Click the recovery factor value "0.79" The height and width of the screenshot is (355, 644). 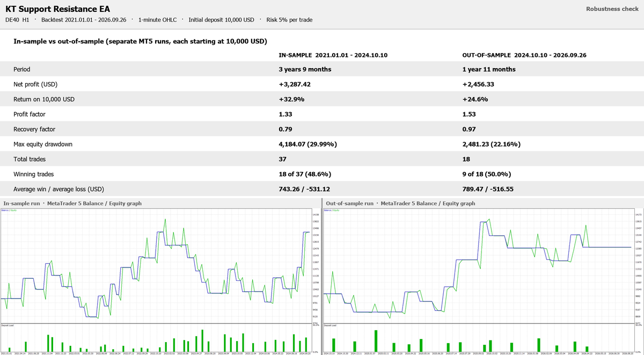point(286,129)
